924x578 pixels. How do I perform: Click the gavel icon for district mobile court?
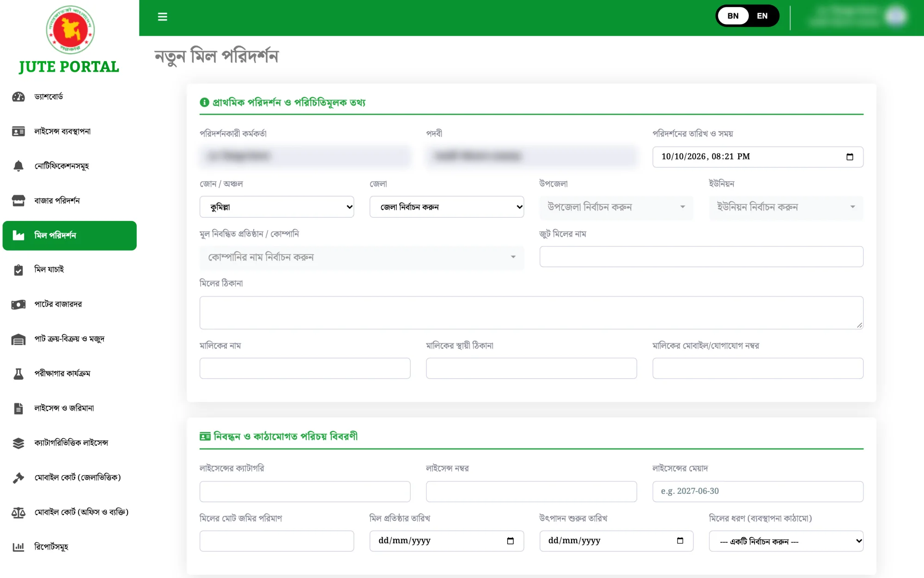pos(18,478)
